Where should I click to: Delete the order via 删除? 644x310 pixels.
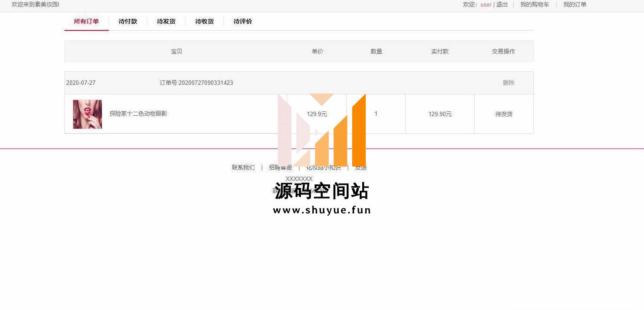[509, 83]
